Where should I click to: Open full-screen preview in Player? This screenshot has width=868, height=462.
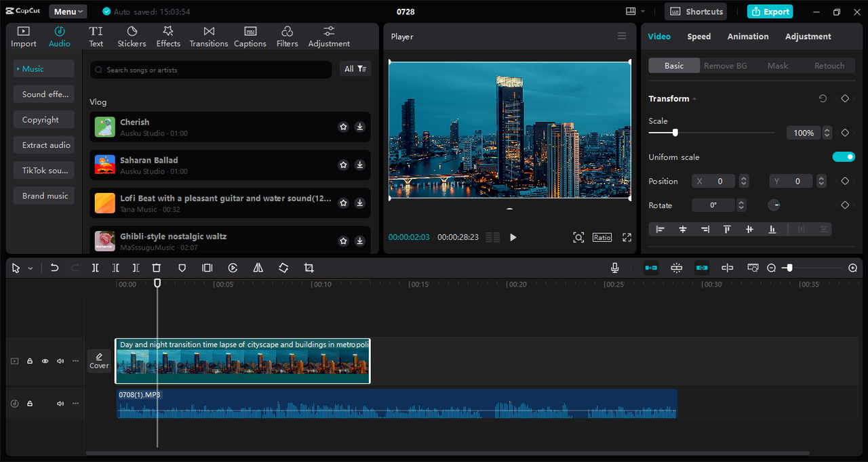627,237
